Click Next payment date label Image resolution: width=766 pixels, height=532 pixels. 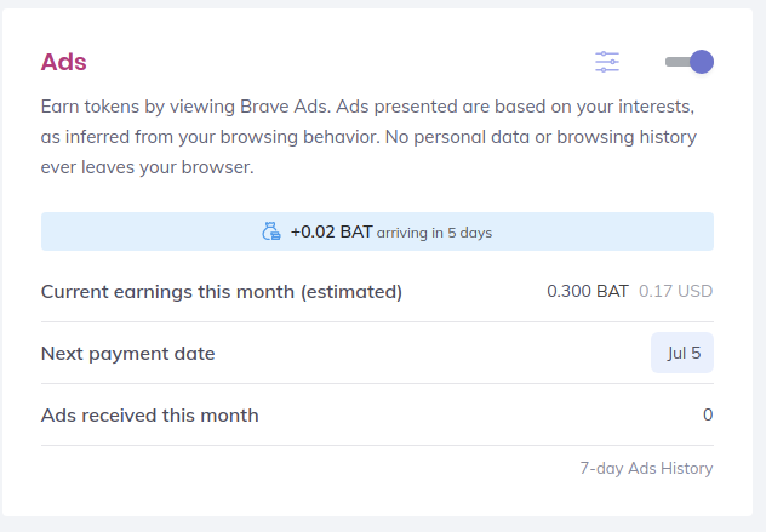coord(128,353)
